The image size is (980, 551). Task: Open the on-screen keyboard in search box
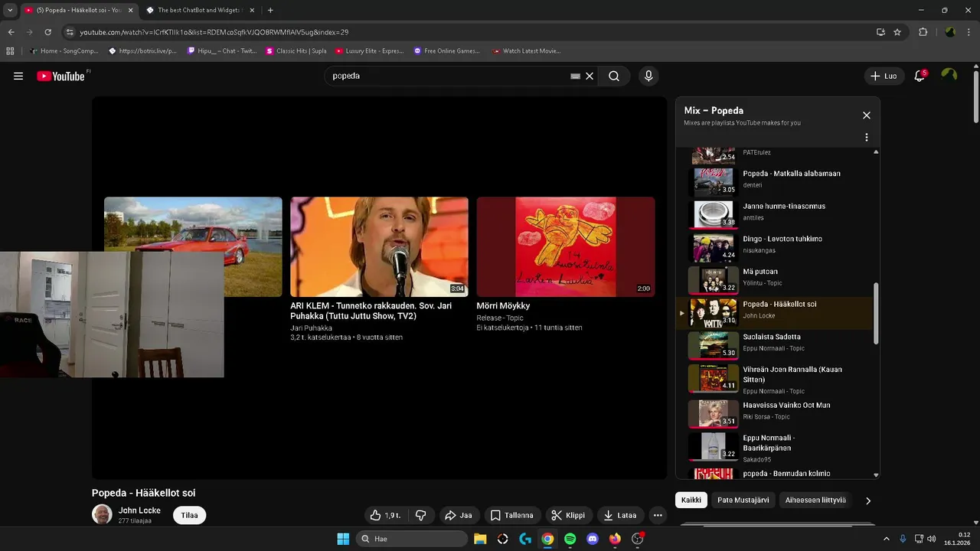575,76
